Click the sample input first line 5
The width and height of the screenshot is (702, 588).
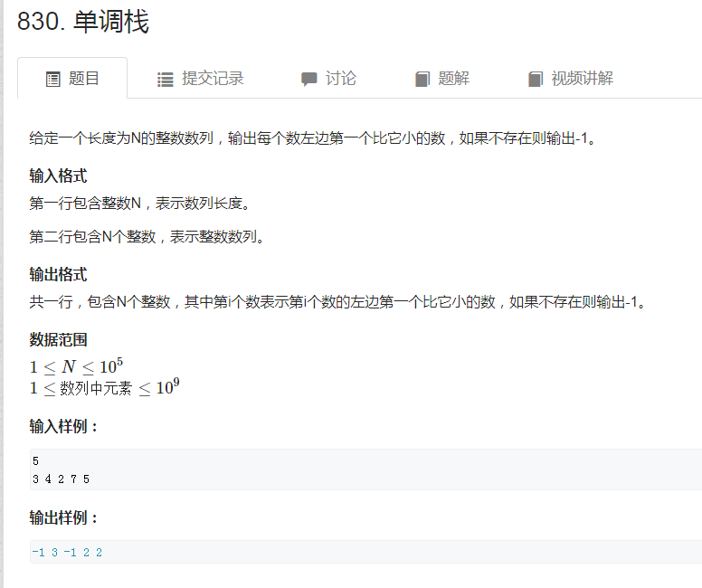point(36,460)
